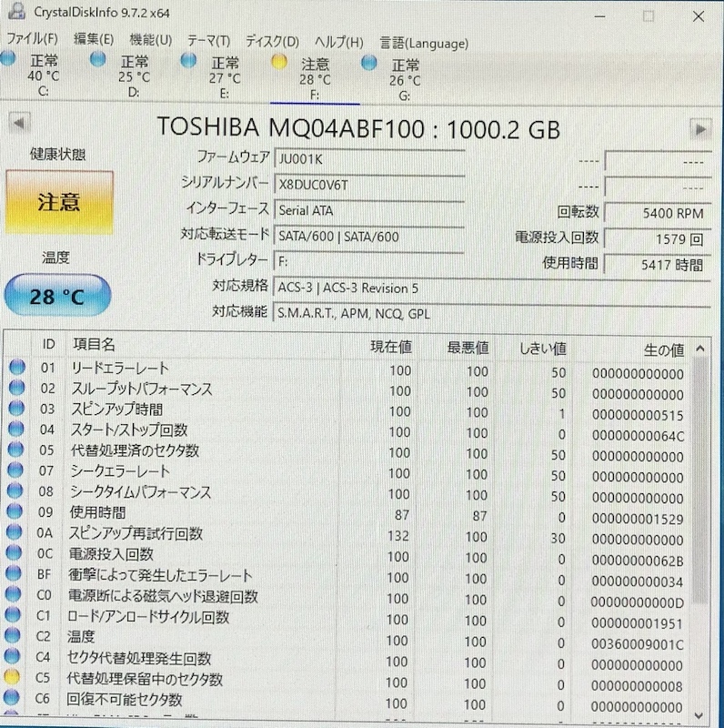724x728 pixels.
Task: Click the yellow status orb for drive F:
Action: click(279, 62)
